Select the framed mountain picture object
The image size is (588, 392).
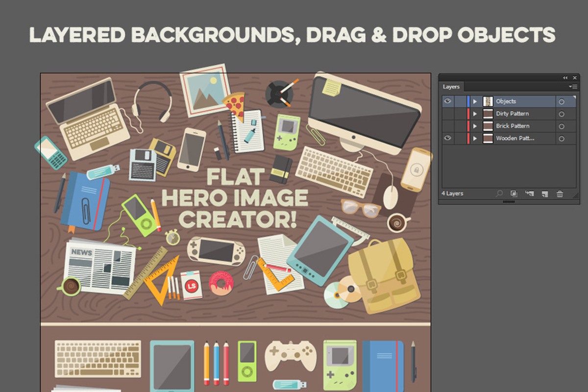[205, 91]
